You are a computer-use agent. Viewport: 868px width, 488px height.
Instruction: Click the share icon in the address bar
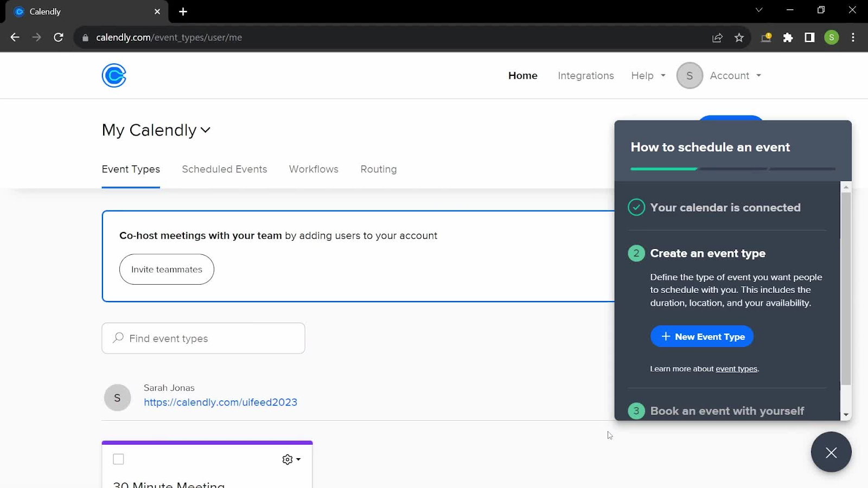[x=717, y=37]
